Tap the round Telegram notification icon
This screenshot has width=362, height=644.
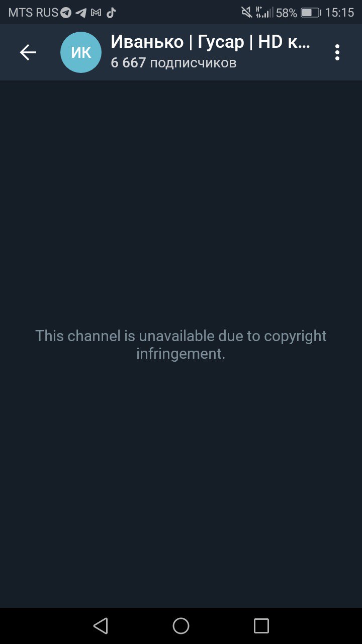(66, 13)
